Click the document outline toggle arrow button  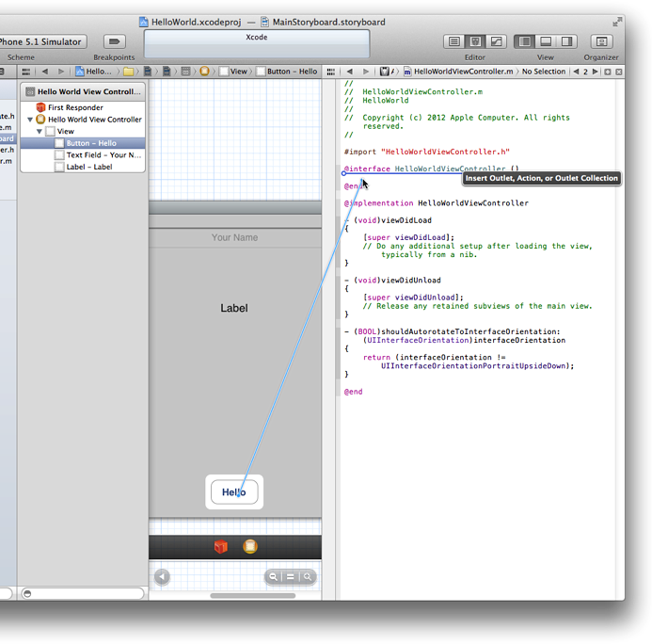[x=162, y=577]
